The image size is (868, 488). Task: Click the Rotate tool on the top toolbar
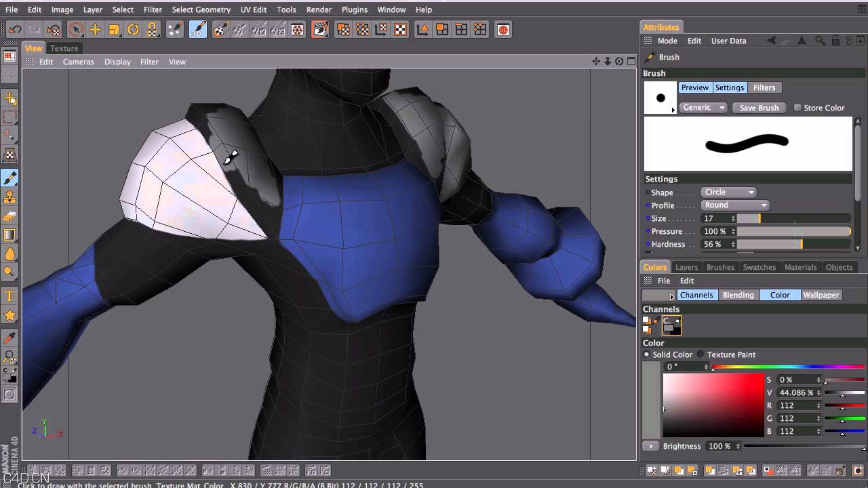(x=133, y=29)
